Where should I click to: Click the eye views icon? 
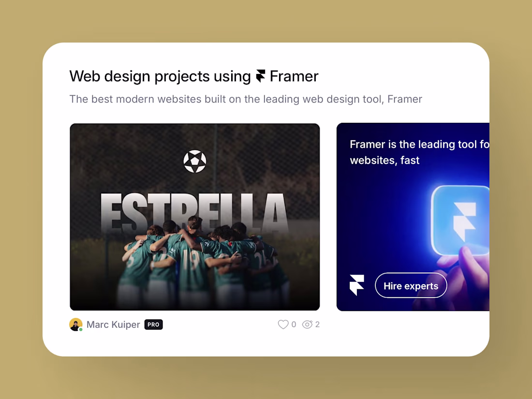click(x=307, y=325)
